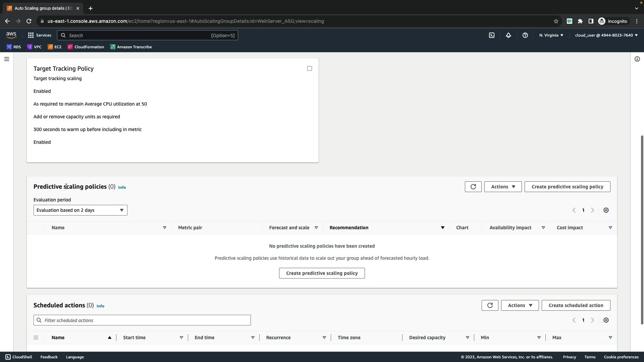Viewport: 644px width, 362px height.
Task: Toggle select-all checkbox in scheduled actions
Action: coord(36,338)
